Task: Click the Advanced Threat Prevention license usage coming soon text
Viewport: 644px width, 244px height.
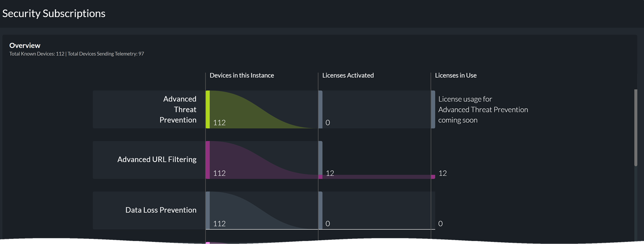Action: (483, 110)
